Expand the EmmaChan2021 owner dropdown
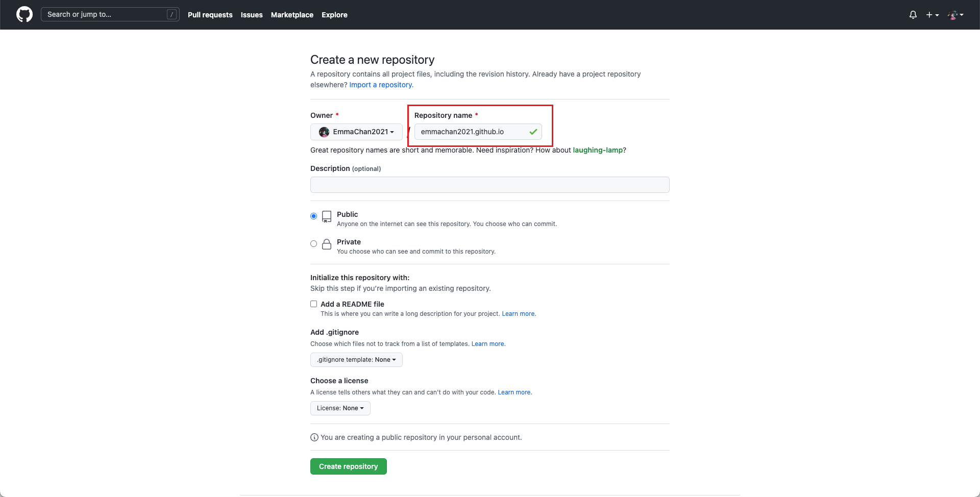 (x=356, y=132)
